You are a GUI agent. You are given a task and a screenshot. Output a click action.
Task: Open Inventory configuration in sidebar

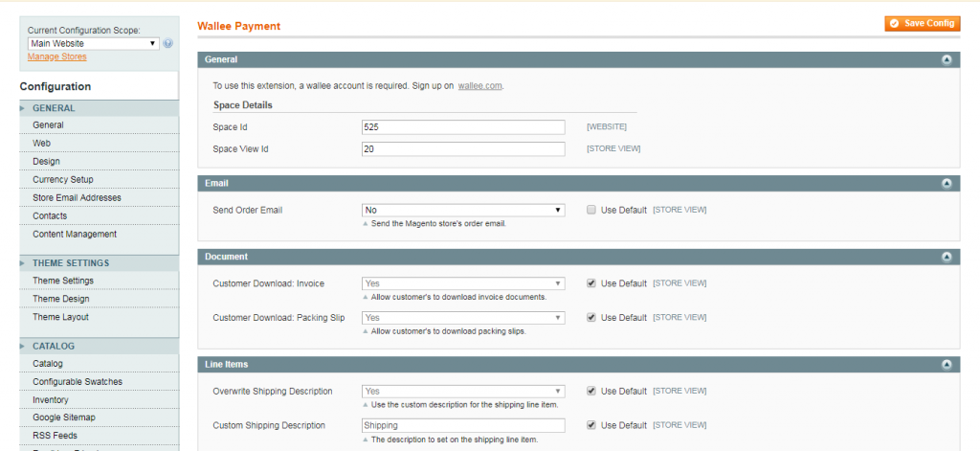point(99,399)
